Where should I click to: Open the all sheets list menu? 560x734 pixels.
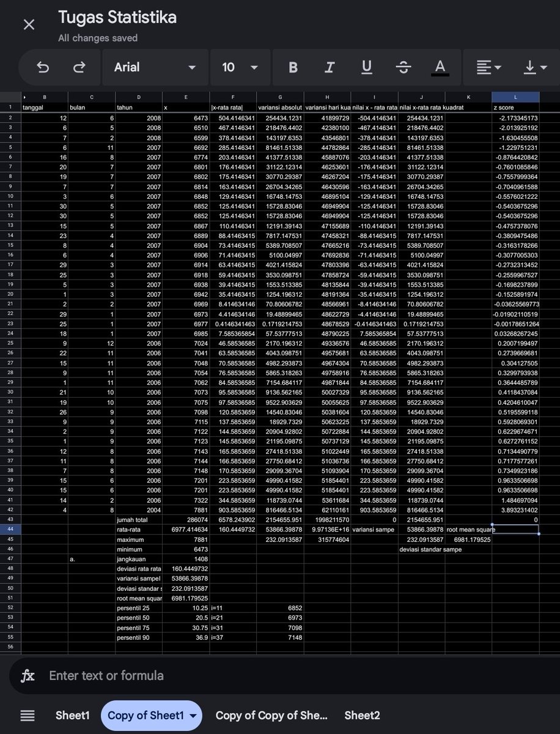pyautogui.click(x=28, y=715)
